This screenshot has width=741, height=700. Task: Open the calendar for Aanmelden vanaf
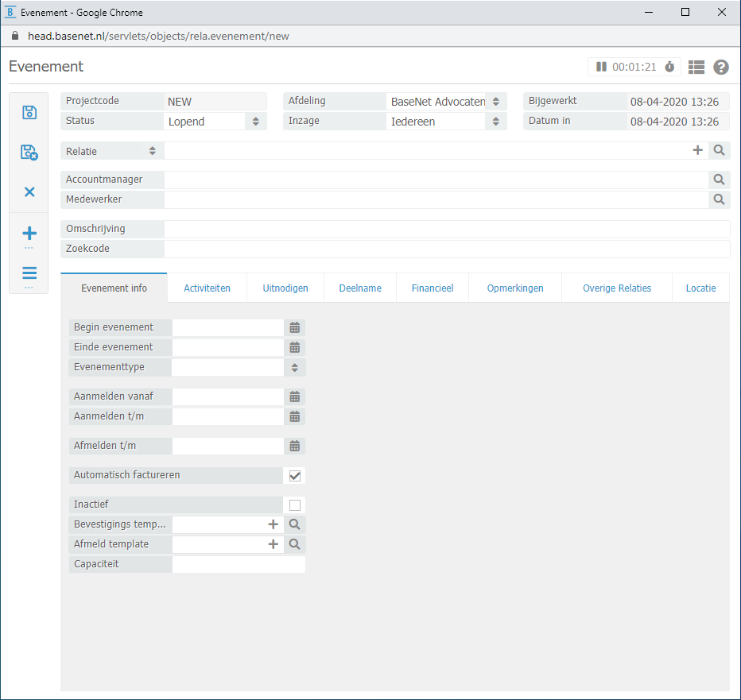(x=295, y=396)
